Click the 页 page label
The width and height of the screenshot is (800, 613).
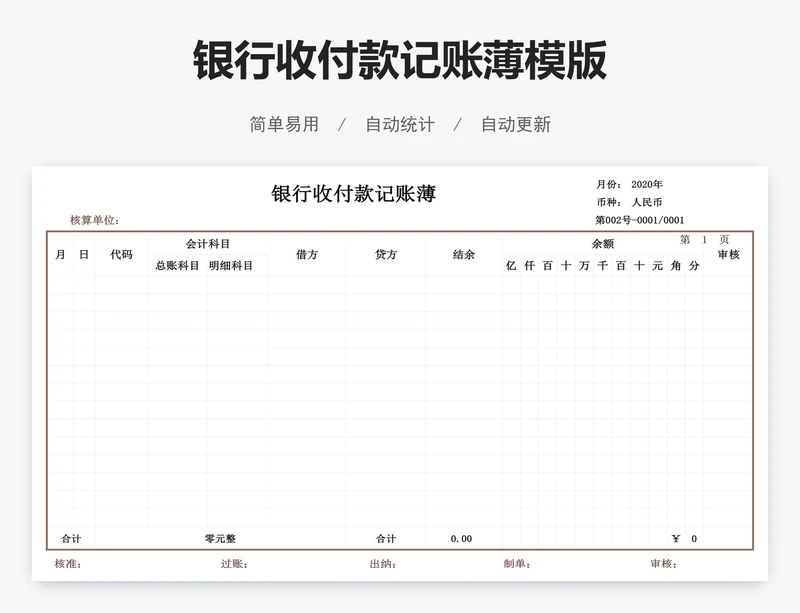click(724, 239)
